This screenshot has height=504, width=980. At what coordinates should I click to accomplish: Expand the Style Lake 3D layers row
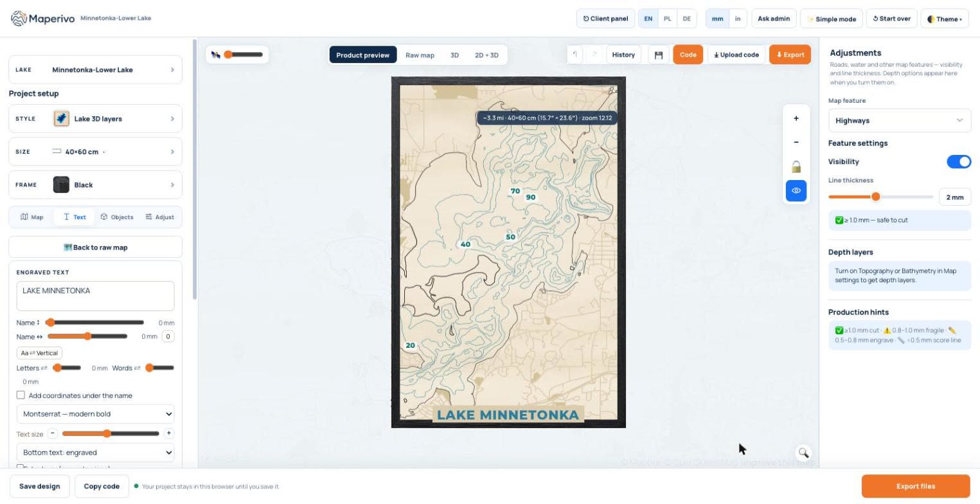tap(95, 119)
